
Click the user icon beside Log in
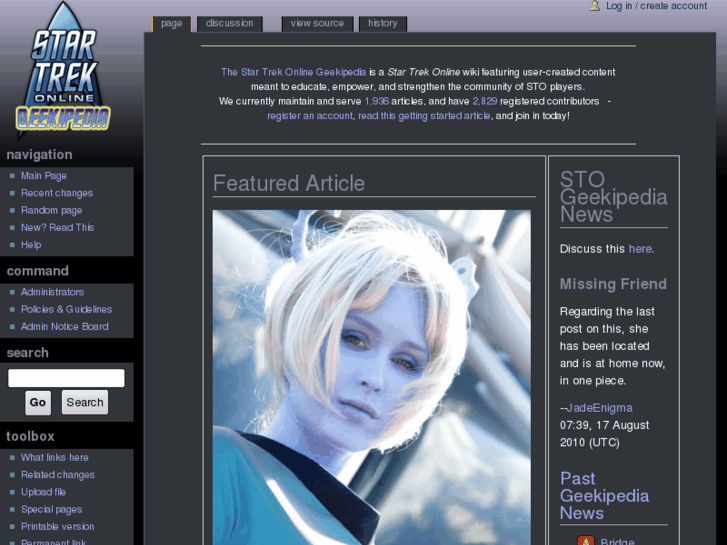click(595, 6)
